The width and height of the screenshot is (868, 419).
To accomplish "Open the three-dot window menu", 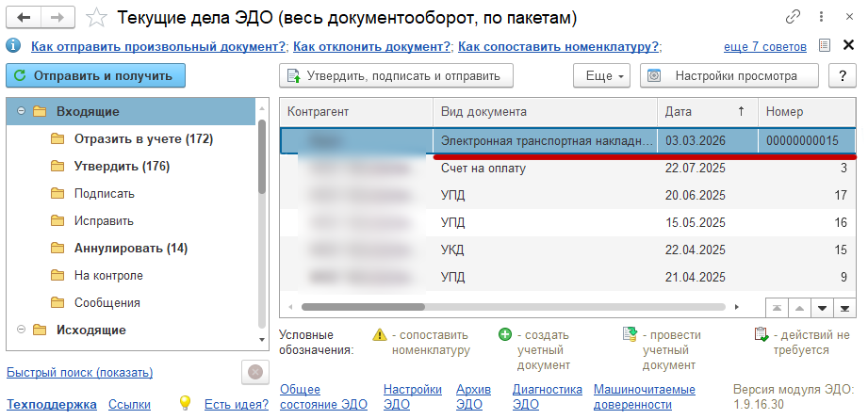I will click(x=822, y=17).
